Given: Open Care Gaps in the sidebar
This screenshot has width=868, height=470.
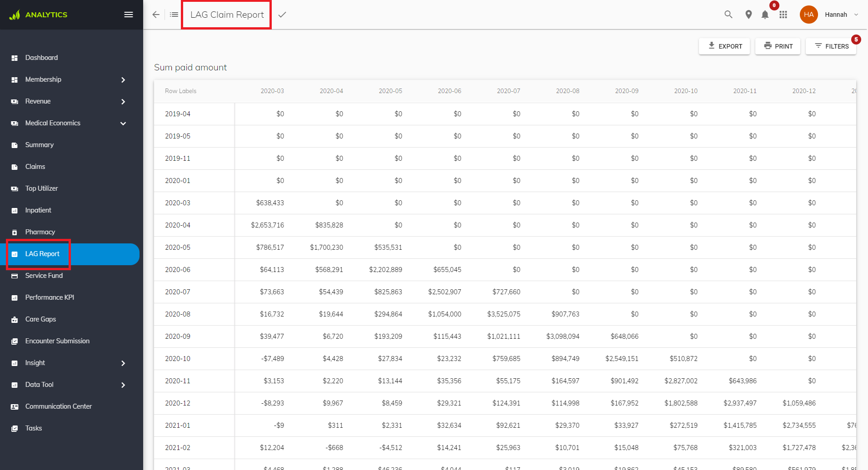Looking at the screenshot, I should pyautogui.click(x=40, y=319).
